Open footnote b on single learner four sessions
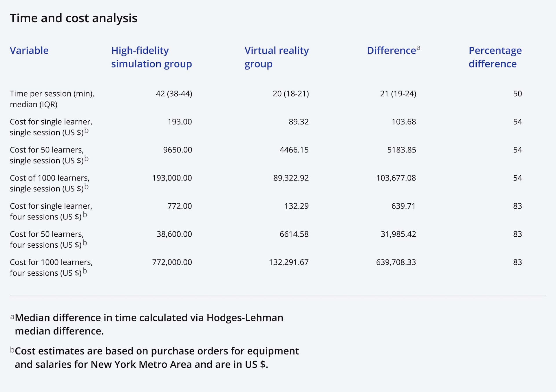The width and height of the screenshot is (556, 392). click(x=85, y=215)
